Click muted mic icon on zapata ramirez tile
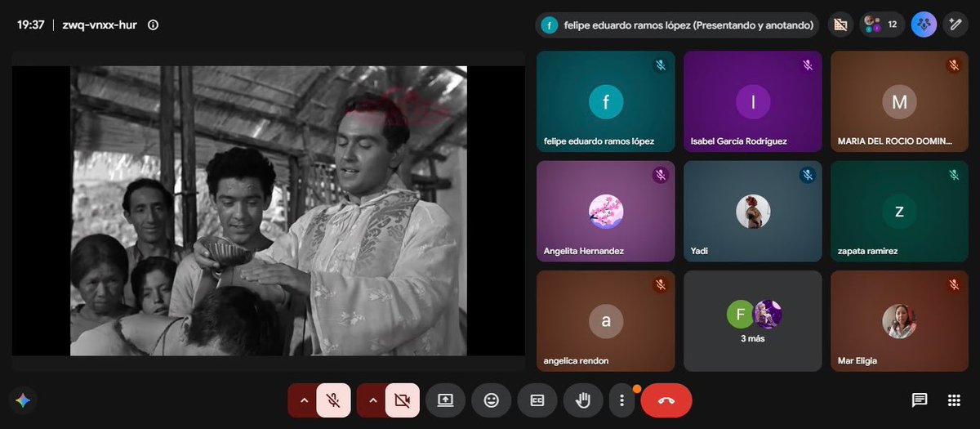 pos(954,175)
